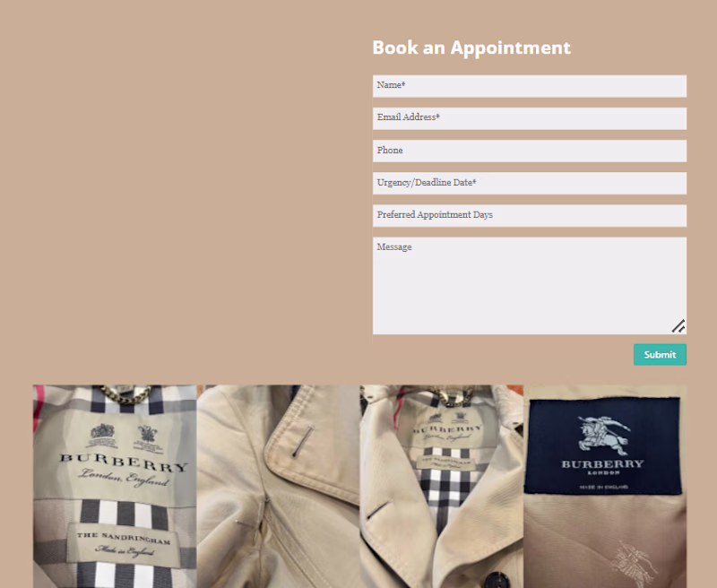Click the Made in England text on navy label
This screenshot has height=588, width=717.
[603, 488]
